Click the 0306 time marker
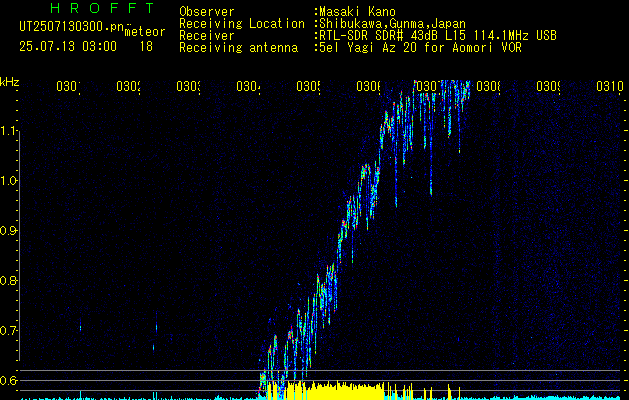Image resolution: width=629 pixels, height=400 pixels. 368,87
